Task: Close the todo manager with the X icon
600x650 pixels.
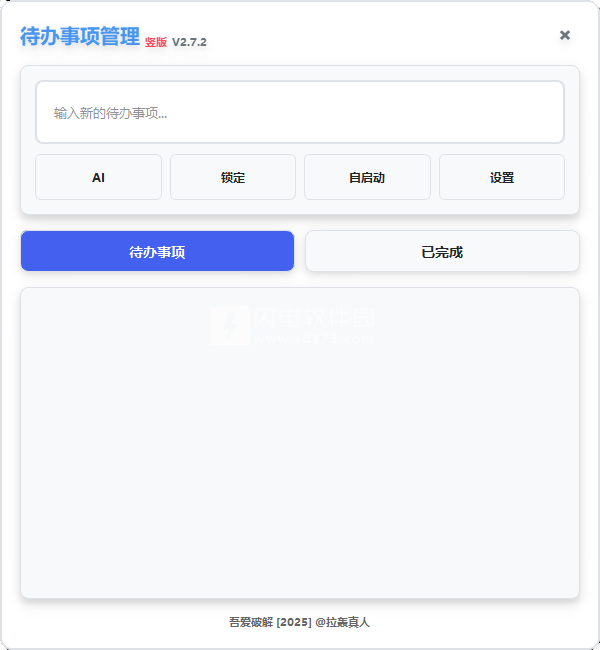Action: (564, 35)
